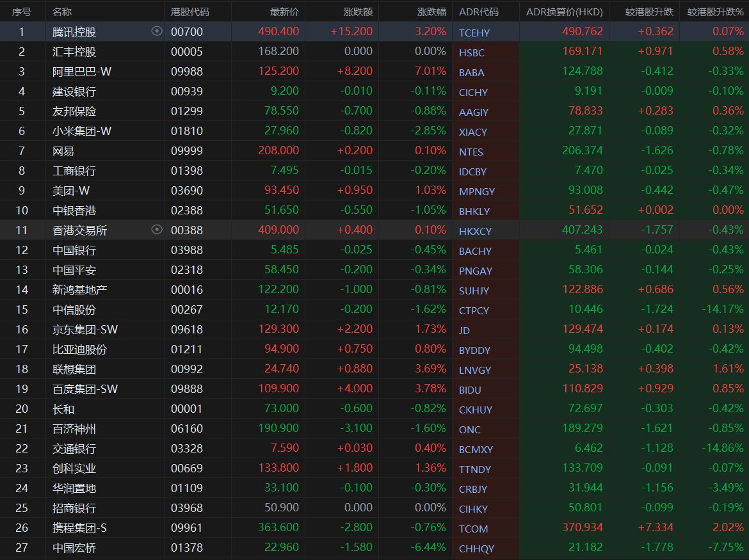Click ADR code HKXCY
The image size is (749, 560).
[x=475, y=231]
